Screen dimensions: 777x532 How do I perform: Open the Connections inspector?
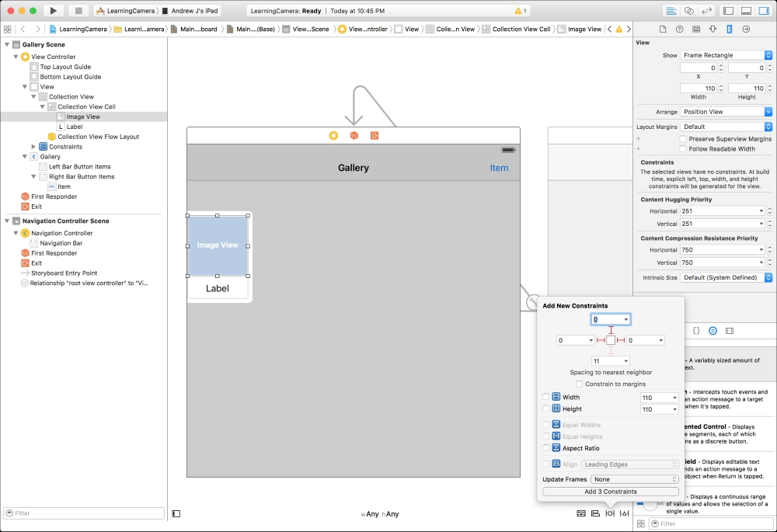coord(746,29)
